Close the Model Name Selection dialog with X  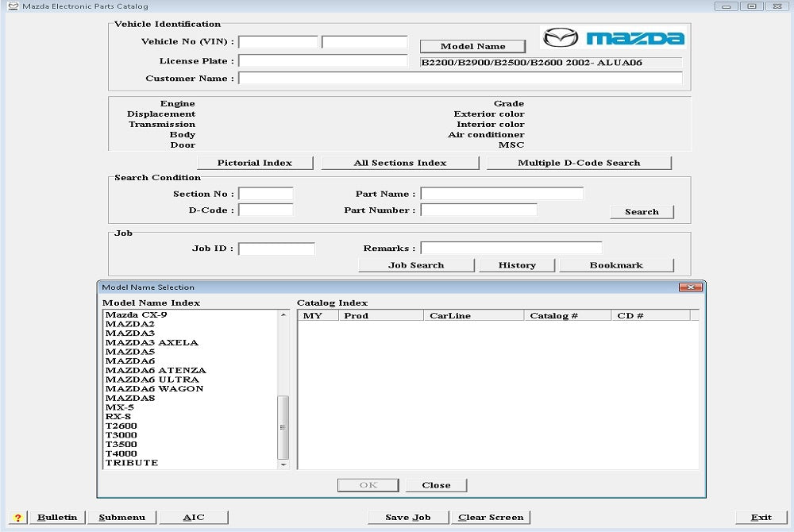[690, 287]
